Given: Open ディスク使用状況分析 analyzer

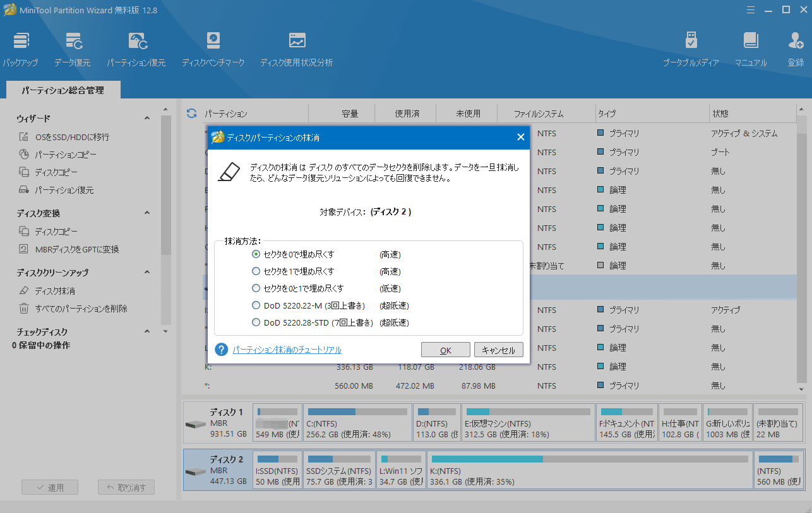Looking at the screenshot, I should [296, 49].
